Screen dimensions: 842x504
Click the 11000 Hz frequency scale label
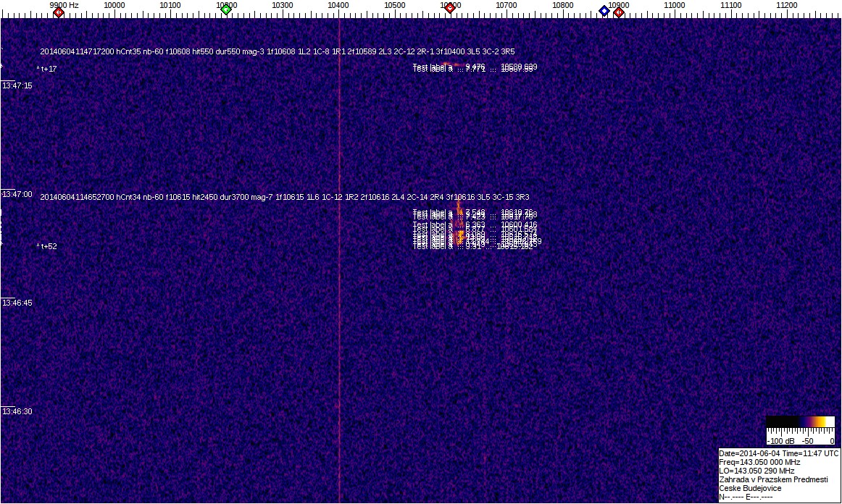point(675,5)
